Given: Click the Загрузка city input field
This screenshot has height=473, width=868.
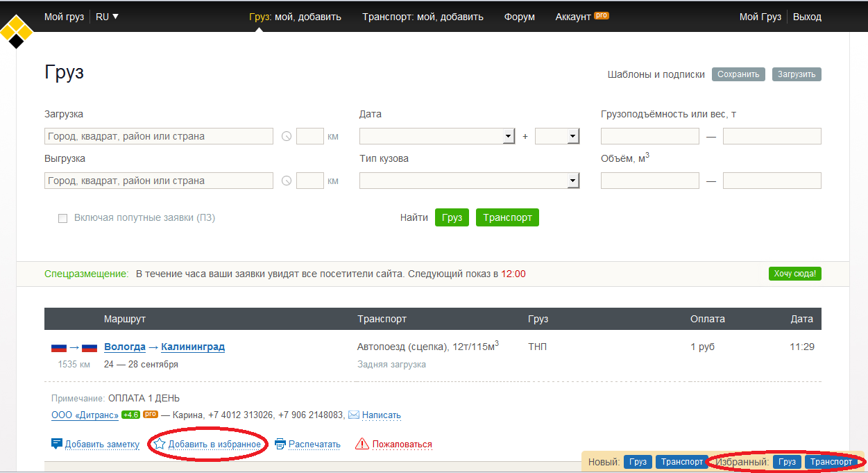Looking at the screenshot, I should [x=159, y=137].
